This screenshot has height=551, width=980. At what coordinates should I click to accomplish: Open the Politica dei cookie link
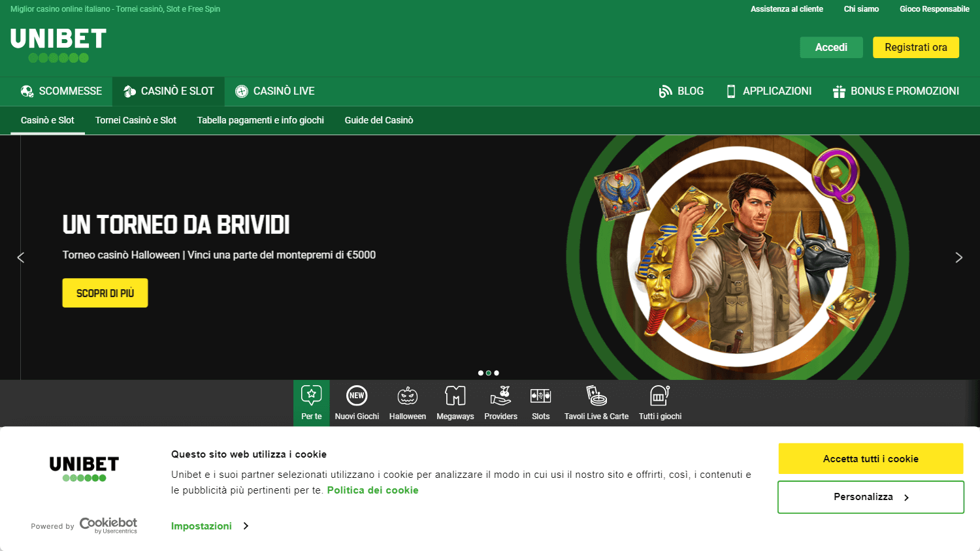click(x=373, y=490)
